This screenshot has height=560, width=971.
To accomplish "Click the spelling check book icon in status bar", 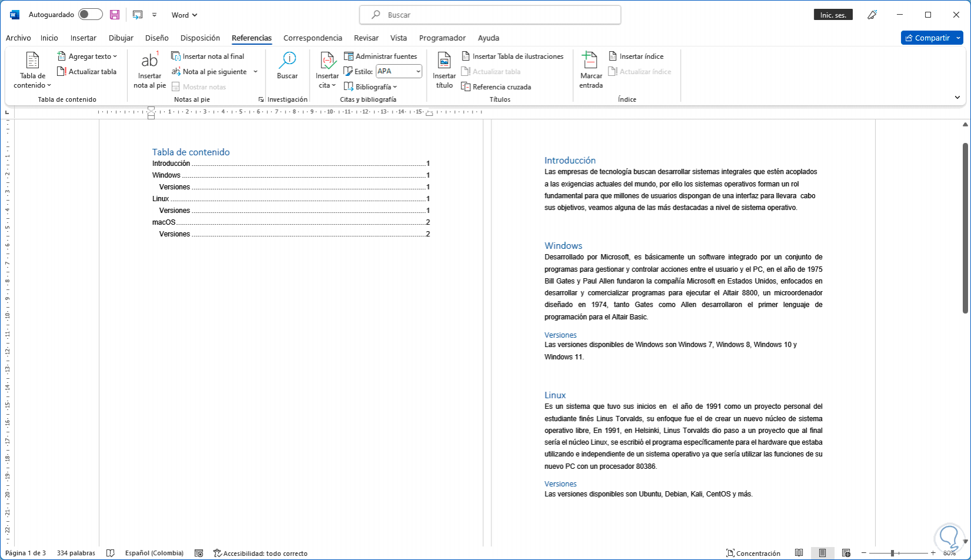I will 110,553.
